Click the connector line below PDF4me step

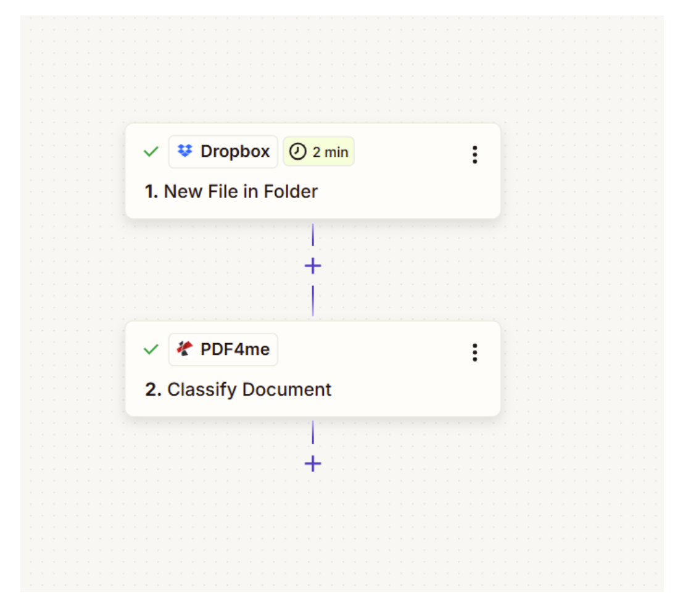click(x=313, y=432)
